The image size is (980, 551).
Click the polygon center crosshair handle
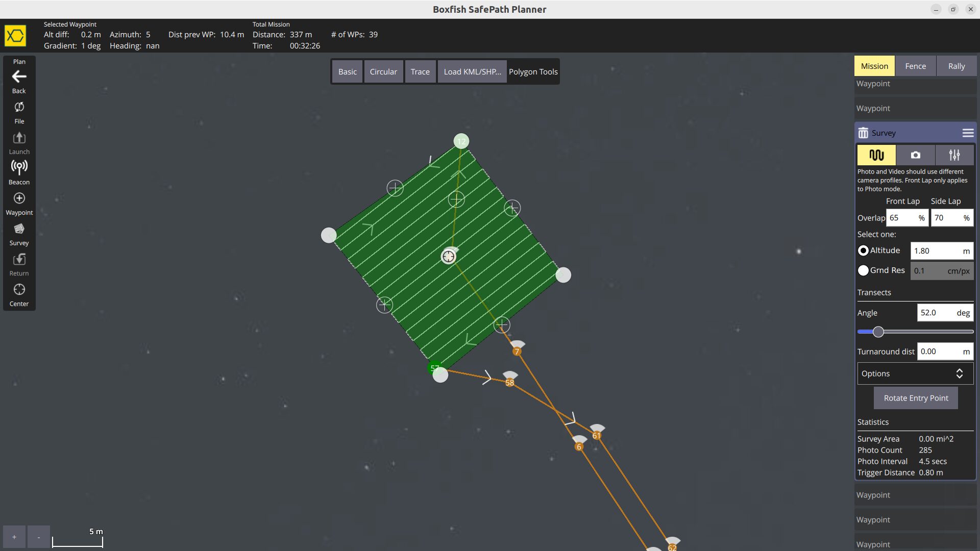449,256
